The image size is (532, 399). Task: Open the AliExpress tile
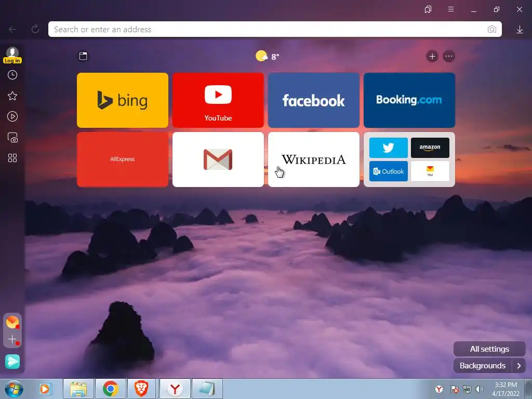click(123, 159)
